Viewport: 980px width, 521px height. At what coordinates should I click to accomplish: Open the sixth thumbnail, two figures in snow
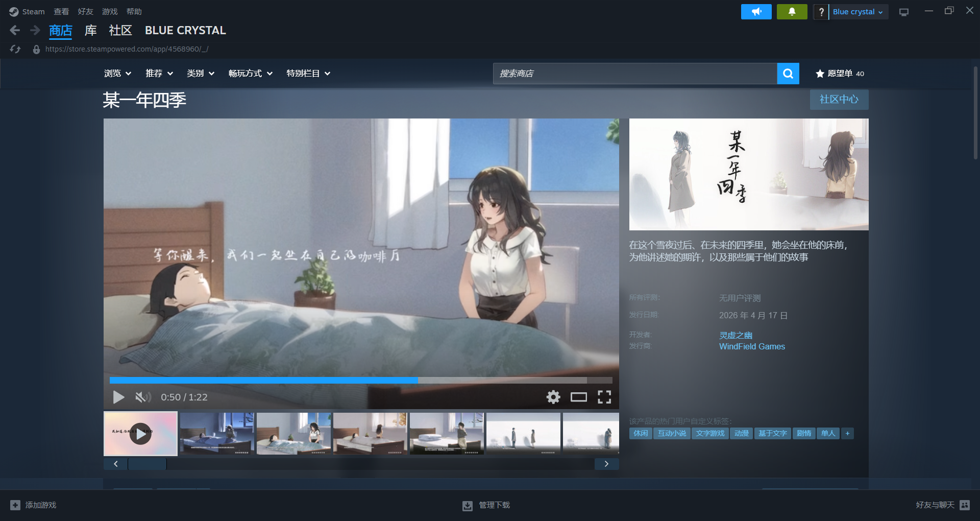point(523,434)
